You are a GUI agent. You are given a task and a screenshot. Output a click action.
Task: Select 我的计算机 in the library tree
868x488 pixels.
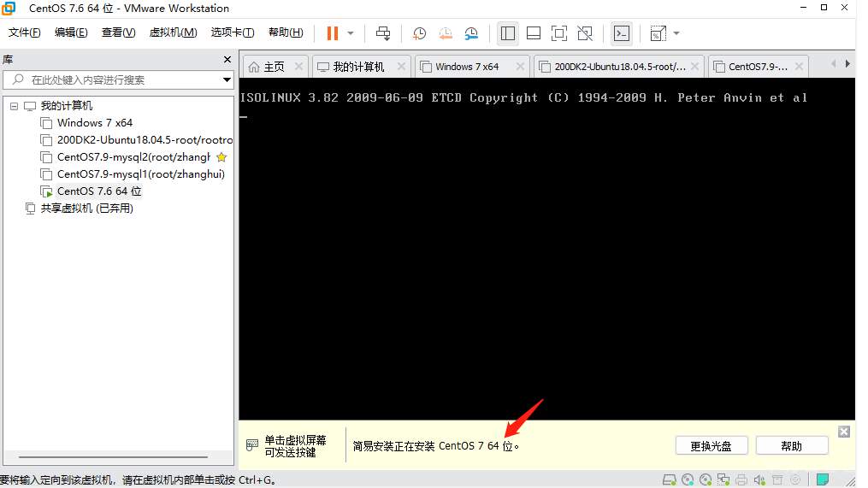click(66, 106)
